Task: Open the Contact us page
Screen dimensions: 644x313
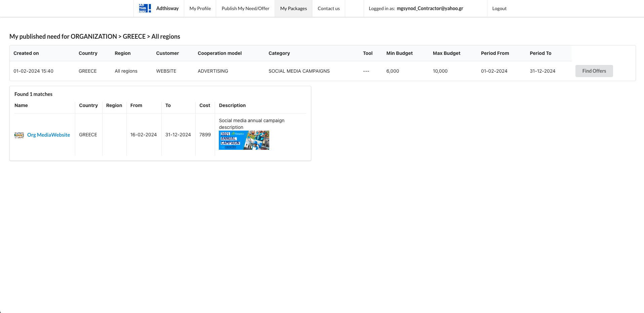Action: tap(329, 8)
